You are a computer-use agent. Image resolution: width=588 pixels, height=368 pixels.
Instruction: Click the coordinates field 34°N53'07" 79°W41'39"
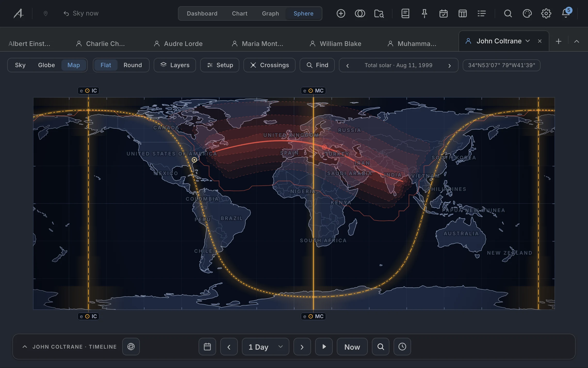point(501,65)
